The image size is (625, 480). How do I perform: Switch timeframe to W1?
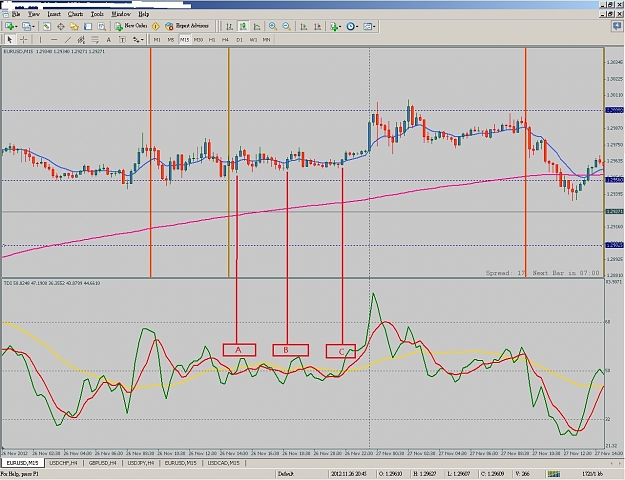pos(253,39)
